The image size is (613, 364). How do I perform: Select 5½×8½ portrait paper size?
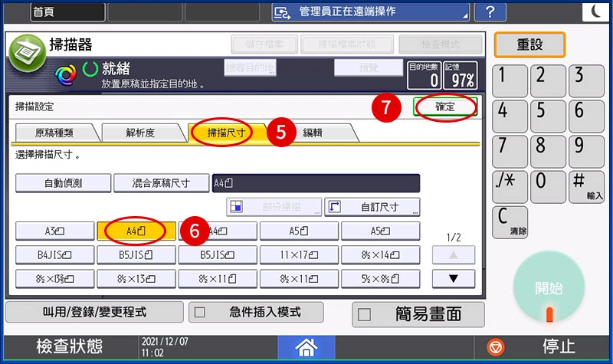380,279
